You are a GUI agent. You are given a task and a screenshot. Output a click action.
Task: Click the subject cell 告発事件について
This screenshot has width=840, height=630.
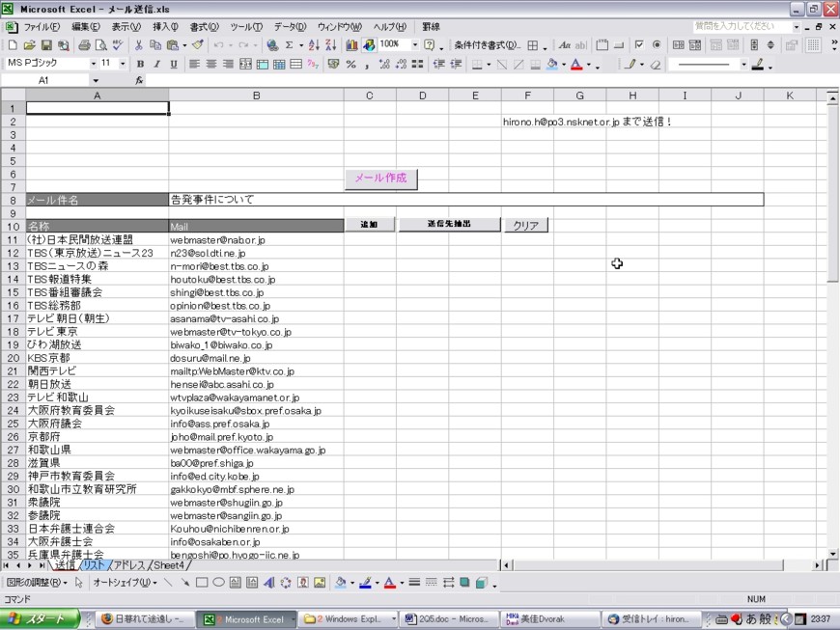point(466,200)
